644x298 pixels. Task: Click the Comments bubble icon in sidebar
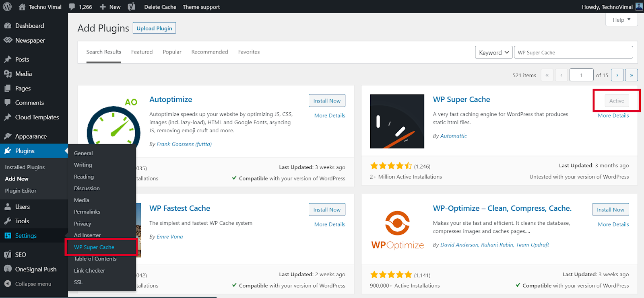coord(8,103)
